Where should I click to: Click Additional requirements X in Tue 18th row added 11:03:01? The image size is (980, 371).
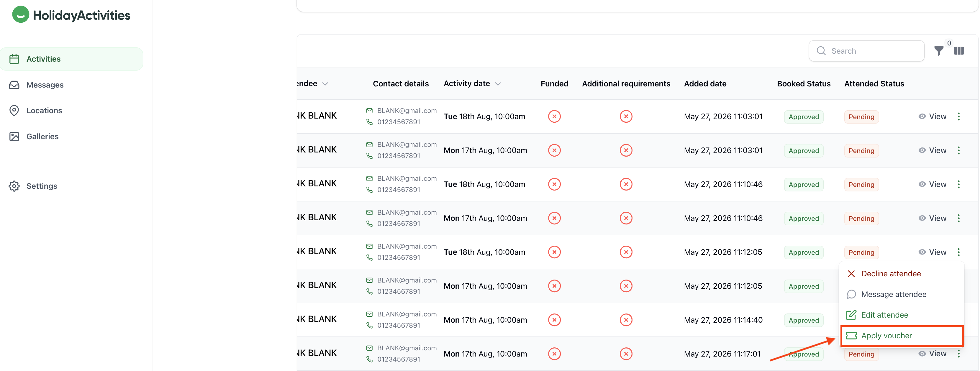[x=626, y=116]
